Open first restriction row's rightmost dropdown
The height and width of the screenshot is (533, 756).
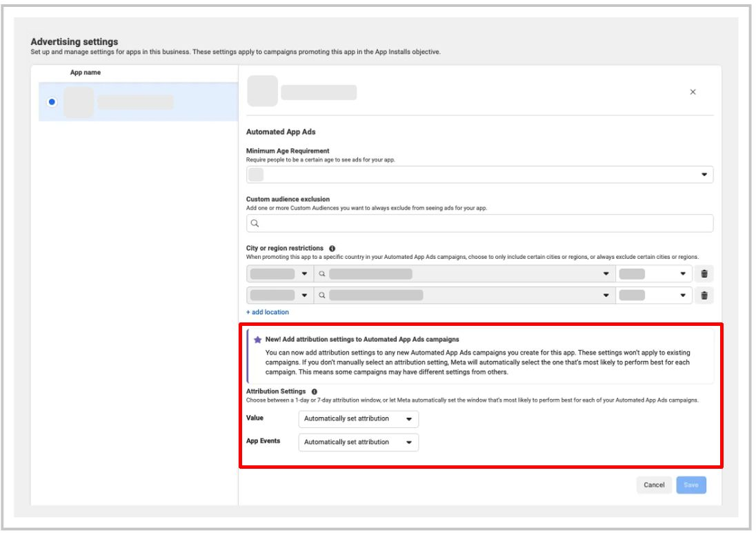click(x=653, y=273)
